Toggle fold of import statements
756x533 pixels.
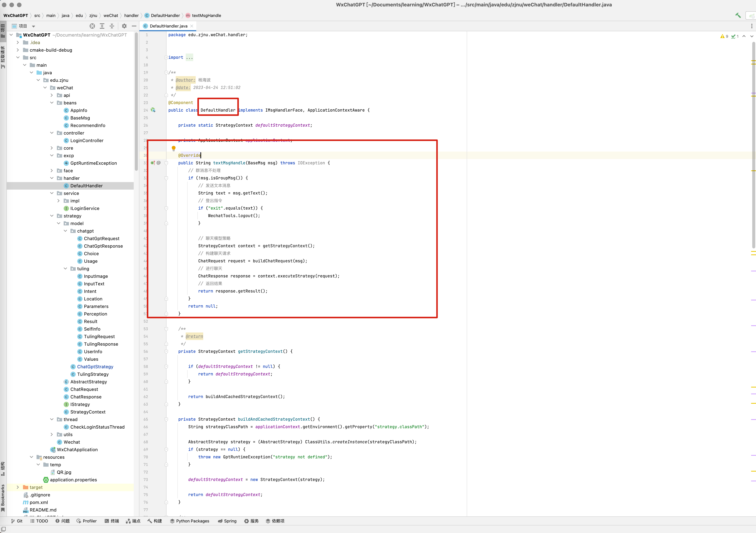(166, 58)
